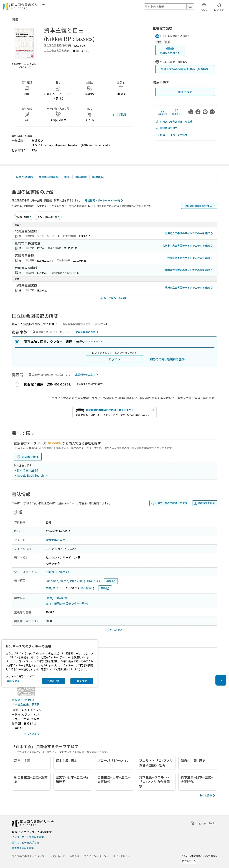The image size is (229, 868).
Task: Click the scroll-to-top arrow button
Action: point(221,680)
